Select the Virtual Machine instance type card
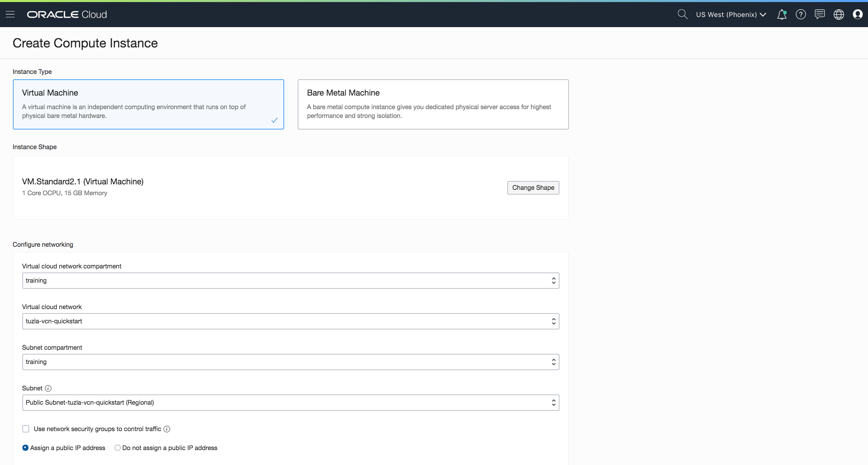 pos(148,104)
